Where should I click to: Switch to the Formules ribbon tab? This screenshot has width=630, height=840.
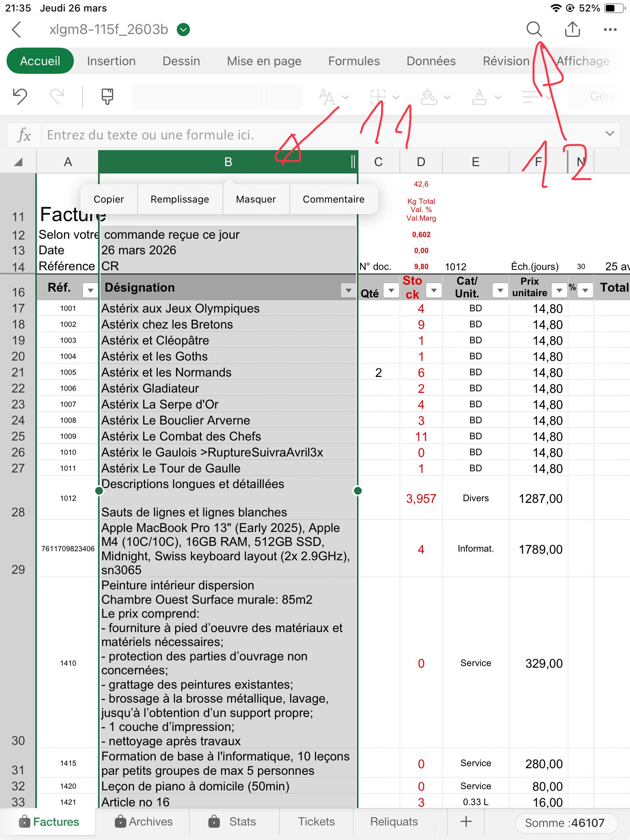pyautogui.click(x=354, y=61)
